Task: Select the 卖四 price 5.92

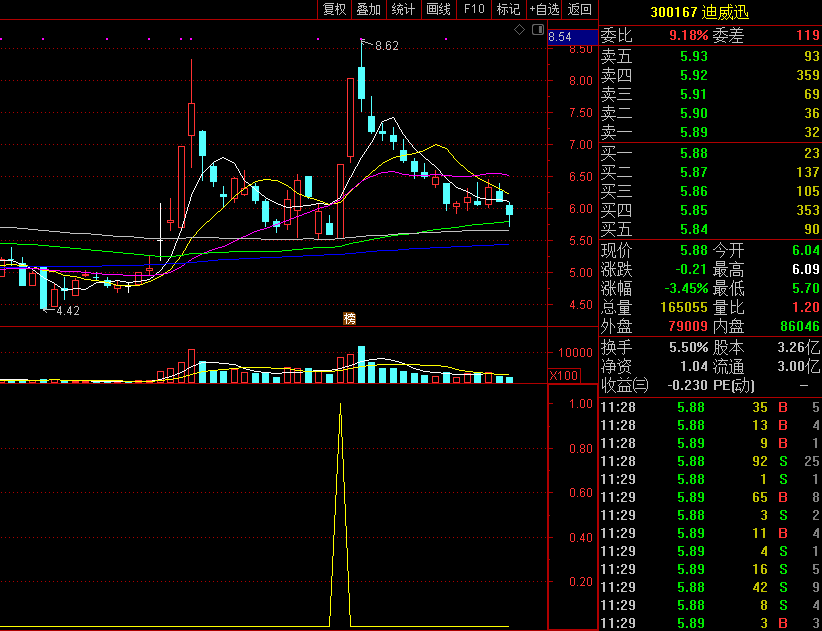Action: 694,75
